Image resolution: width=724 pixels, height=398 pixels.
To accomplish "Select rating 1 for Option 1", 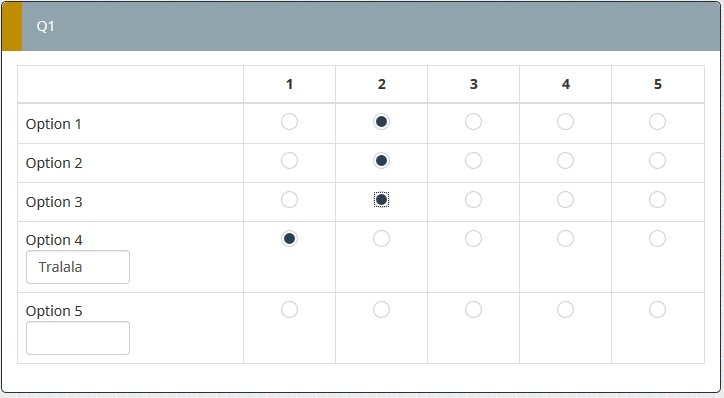I will click(x=289, y=122).
